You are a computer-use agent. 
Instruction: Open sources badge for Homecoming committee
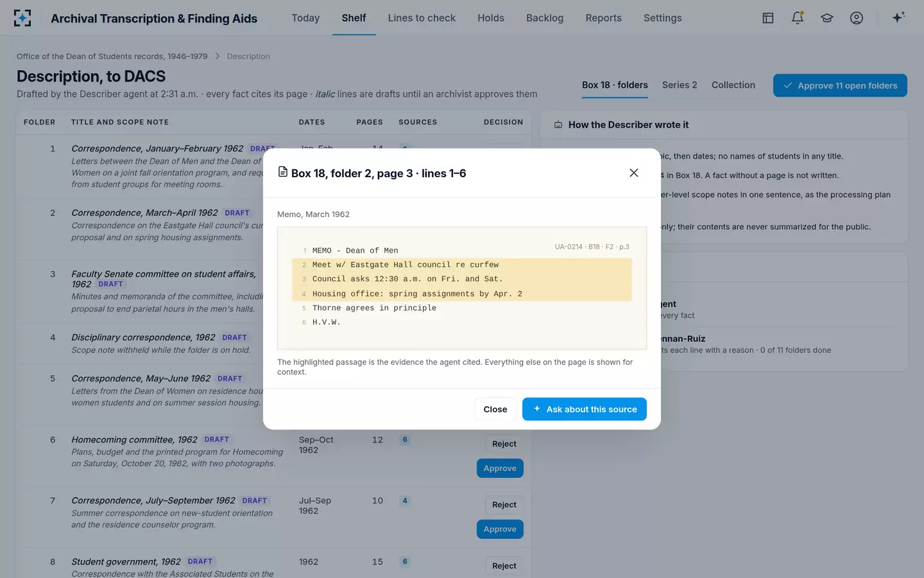pos(405,440)
